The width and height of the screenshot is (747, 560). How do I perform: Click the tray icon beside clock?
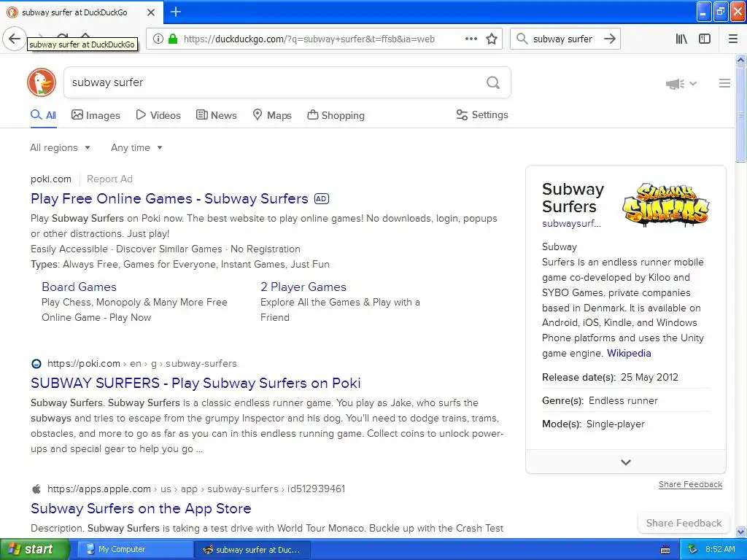(x=692, y=550)
